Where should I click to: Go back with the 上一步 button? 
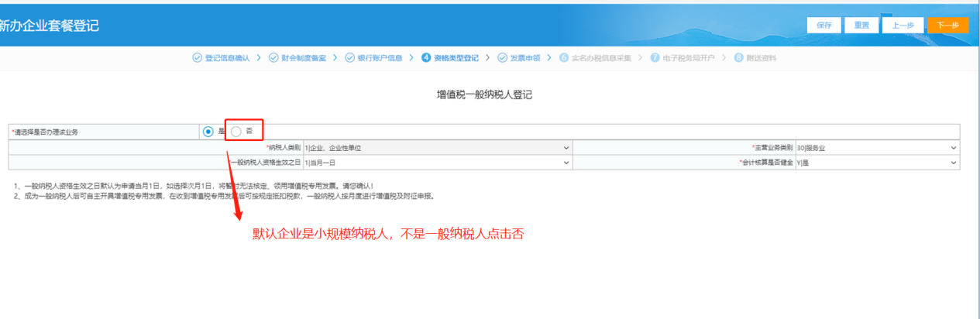[x=903, y=25]
